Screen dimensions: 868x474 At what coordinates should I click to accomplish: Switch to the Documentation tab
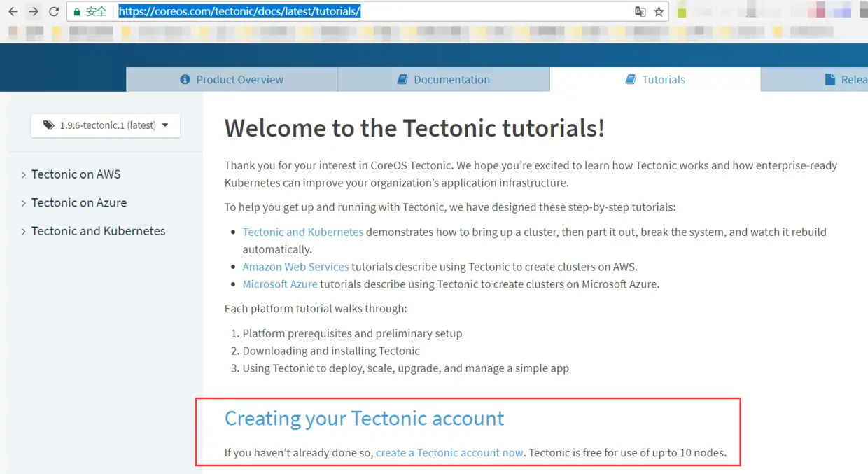444,80
